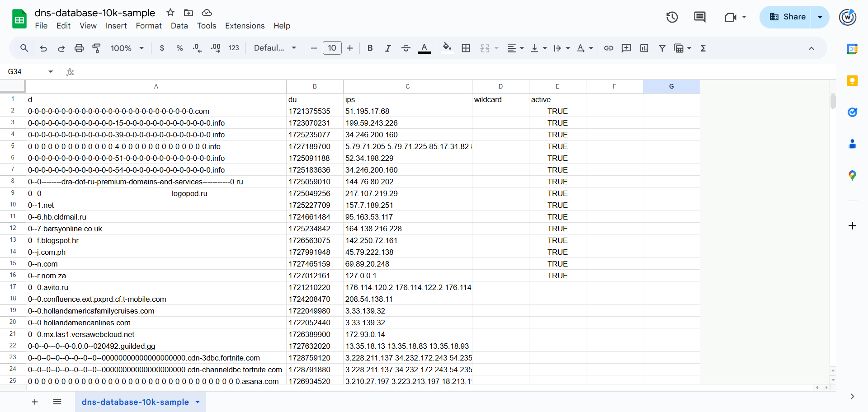Open the fill color picker
This screenshot has height=412, width=868.
(x=447, y=48)
